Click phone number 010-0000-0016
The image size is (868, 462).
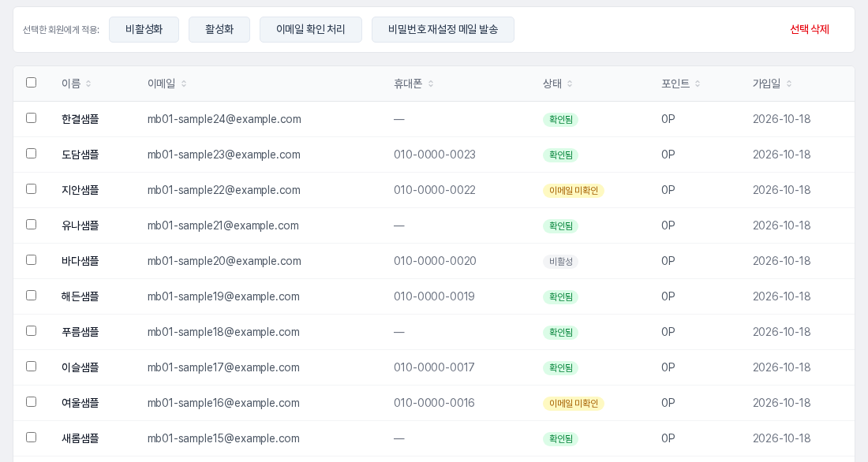[x=435, y=402]
